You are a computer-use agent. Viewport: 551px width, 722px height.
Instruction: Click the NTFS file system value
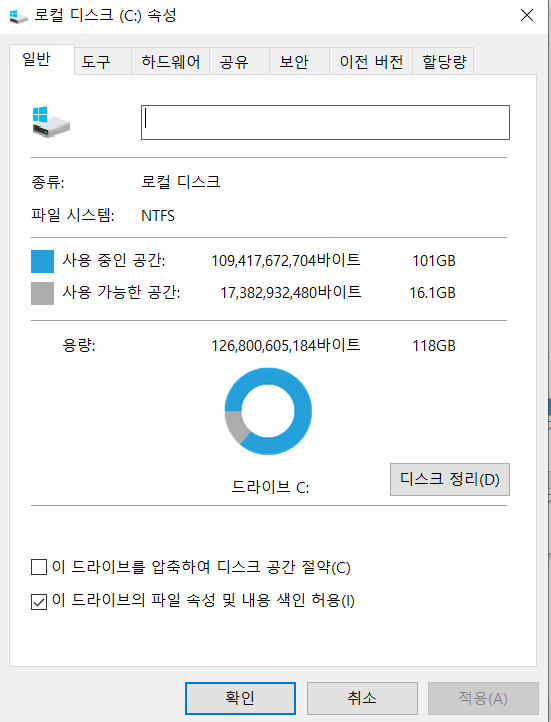tap(158, 215)
